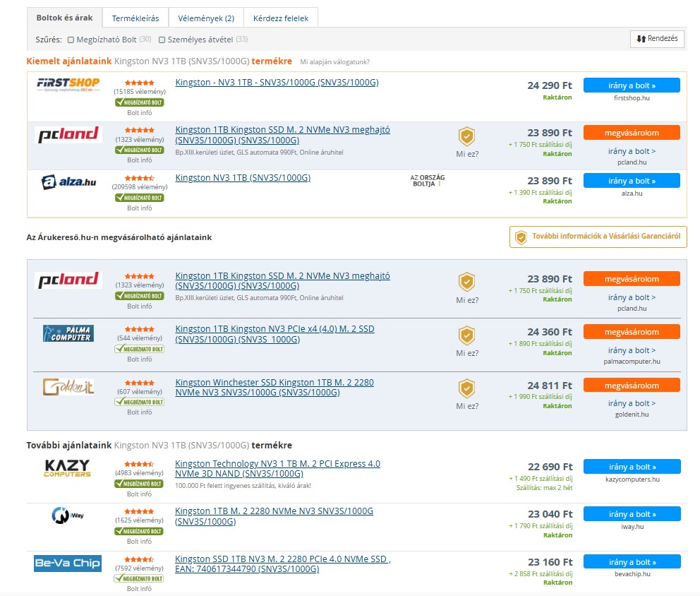Toggle the Személyes átvétel filter checkbox

point(162,40)
